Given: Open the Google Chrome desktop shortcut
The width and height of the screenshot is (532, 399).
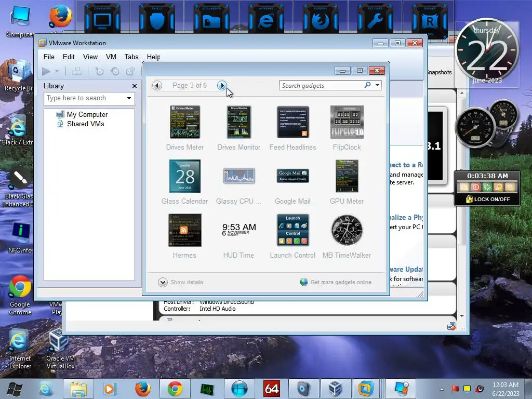Looking at the screenshot, I should click(20, 295).
